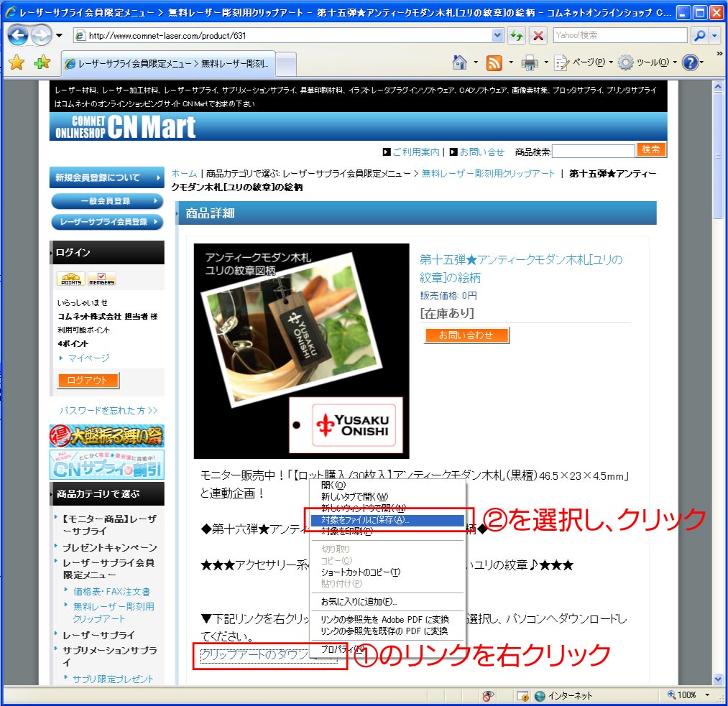This screenshot has width=728, height=706.
Task: Click the POINTS icon in login box
Action: tap(71, 279)
